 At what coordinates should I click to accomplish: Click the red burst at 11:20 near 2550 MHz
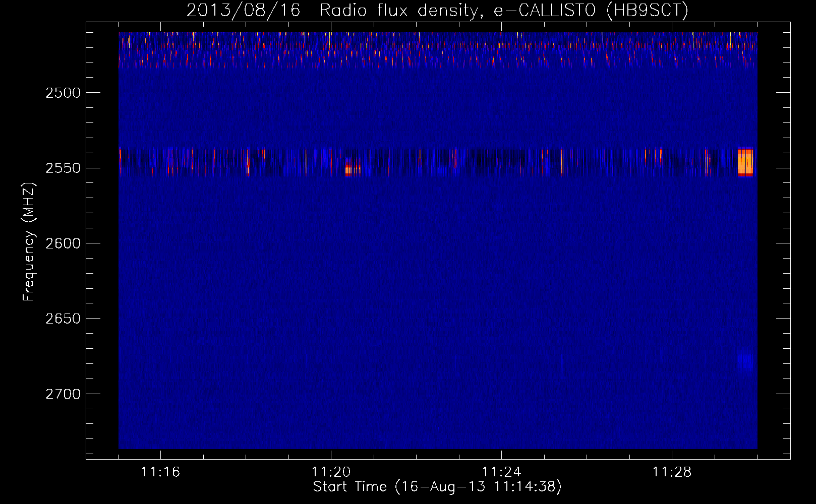coord(353,169)
